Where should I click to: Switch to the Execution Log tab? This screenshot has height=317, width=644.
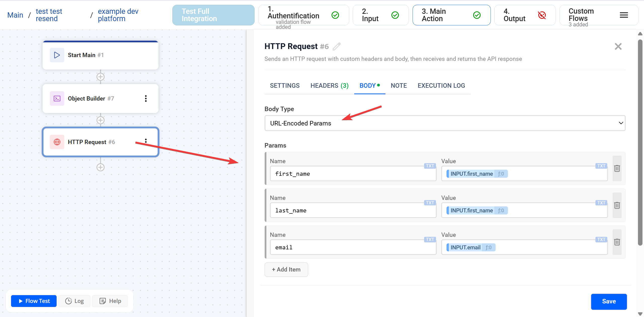(441, 85)
